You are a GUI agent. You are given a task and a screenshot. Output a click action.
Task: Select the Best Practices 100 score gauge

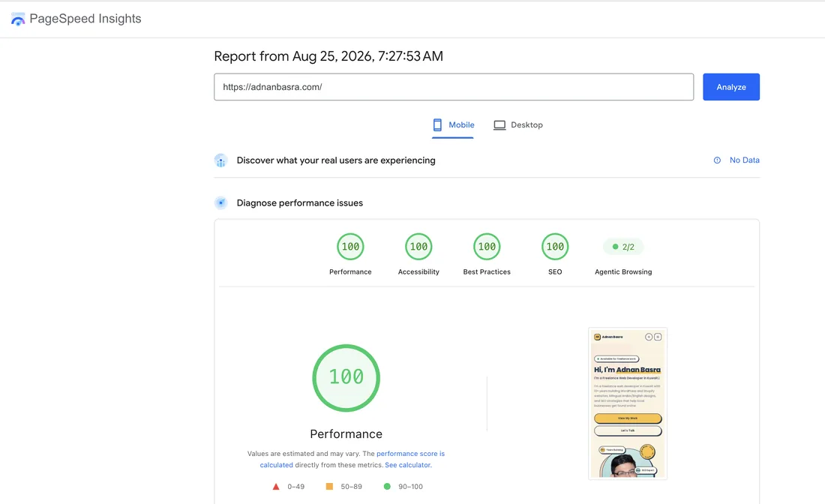click(x=487, y=246)
